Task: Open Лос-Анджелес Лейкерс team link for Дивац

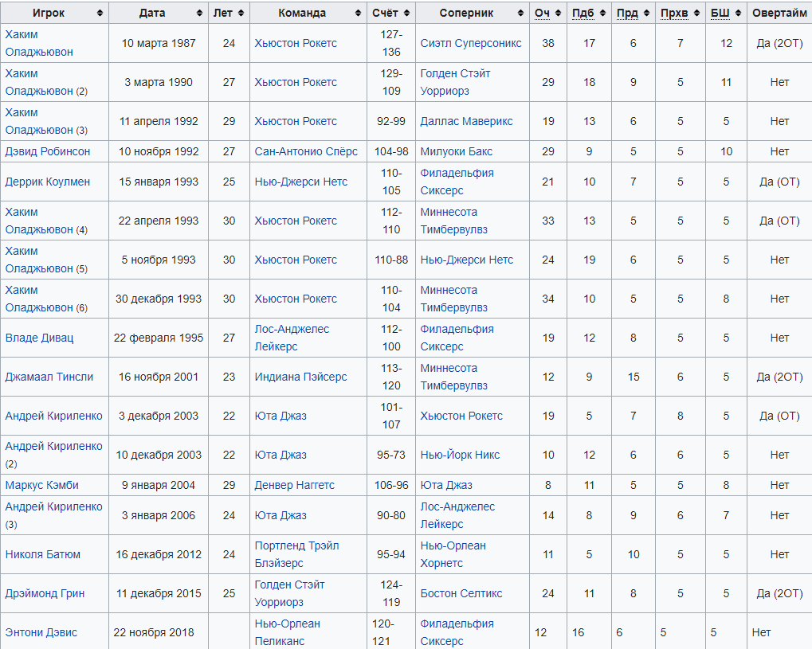Action: click(x=292, y=338)
